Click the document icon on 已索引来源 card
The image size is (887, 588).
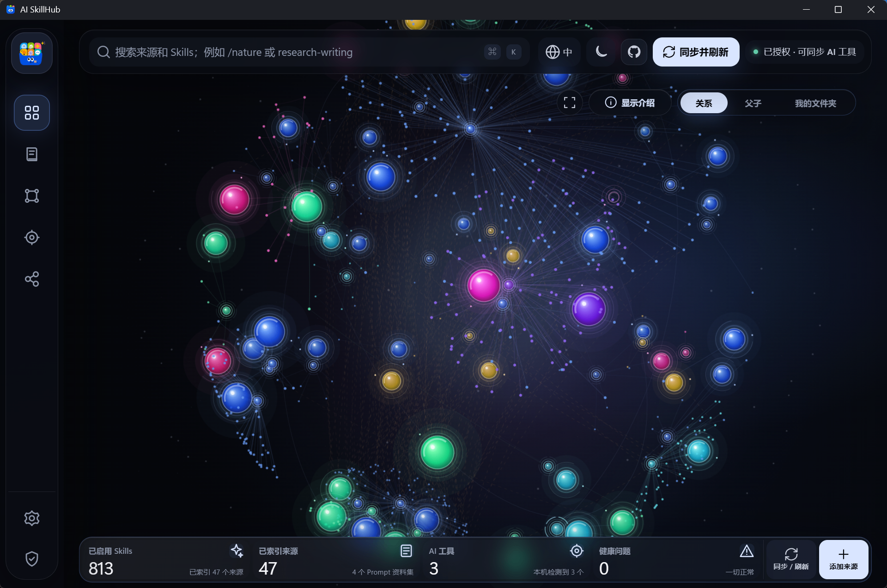(406, 551)
